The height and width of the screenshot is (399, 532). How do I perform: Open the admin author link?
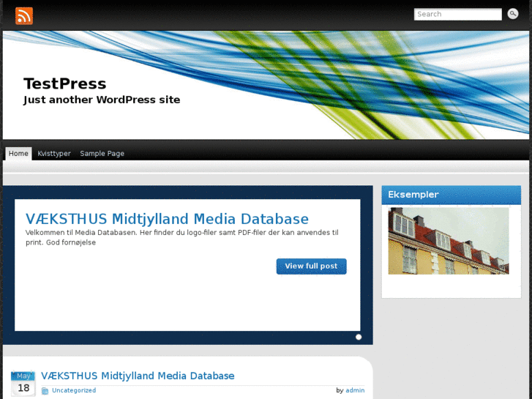(x=355, y=390)
